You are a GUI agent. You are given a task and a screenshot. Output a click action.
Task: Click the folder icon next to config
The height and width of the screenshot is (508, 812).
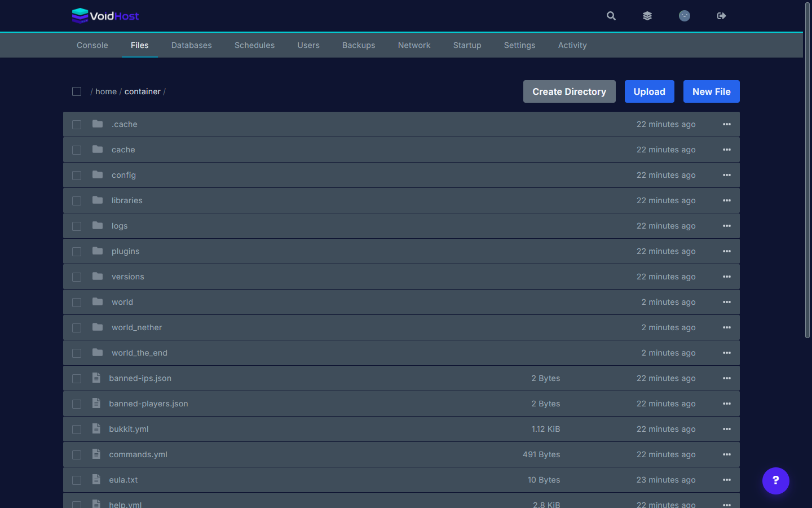click(98, 174)
